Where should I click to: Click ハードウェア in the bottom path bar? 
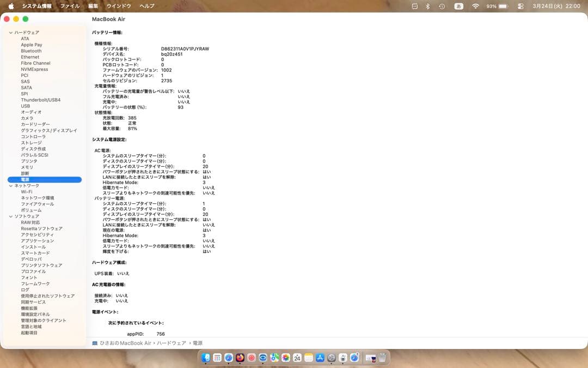coord(171,343)
